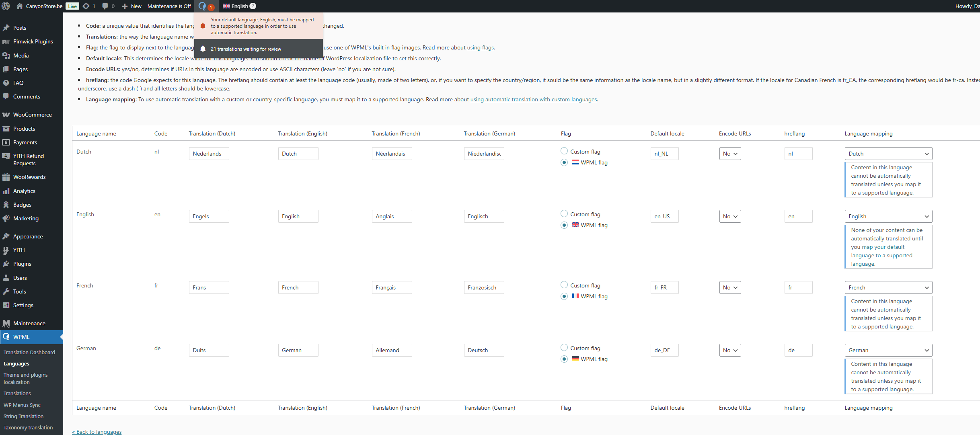Open Encode URLs dropdown for English

click(730, 216)
